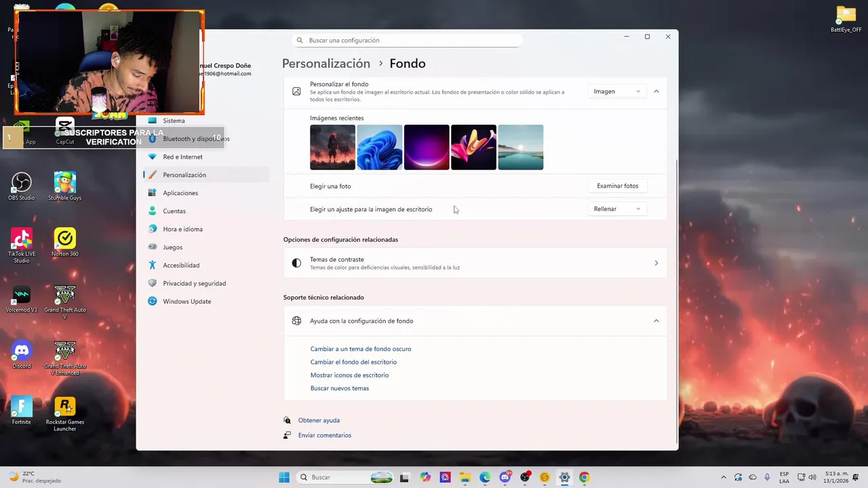Image resolution: width=868 pixels, height=488 pixels.
Task: Open the Windows Start menu
Action: 284,477
